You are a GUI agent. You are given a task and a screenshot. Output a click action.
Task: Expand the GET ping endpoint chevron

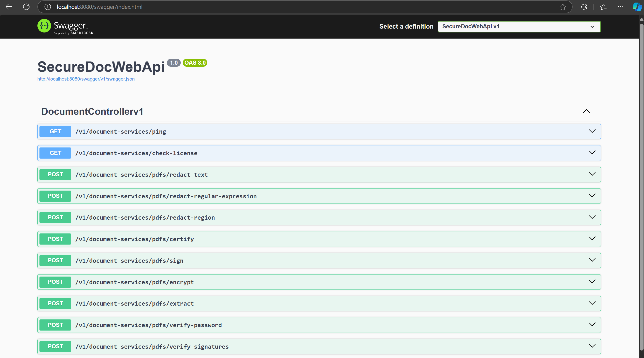pyautogui.click(x=592, y=131)
